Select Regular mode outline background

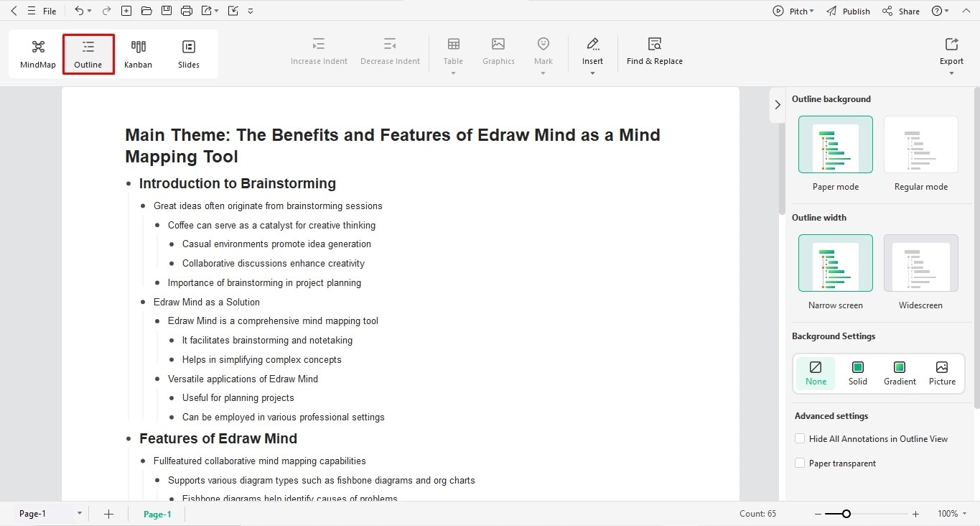[x=921, y=144]
